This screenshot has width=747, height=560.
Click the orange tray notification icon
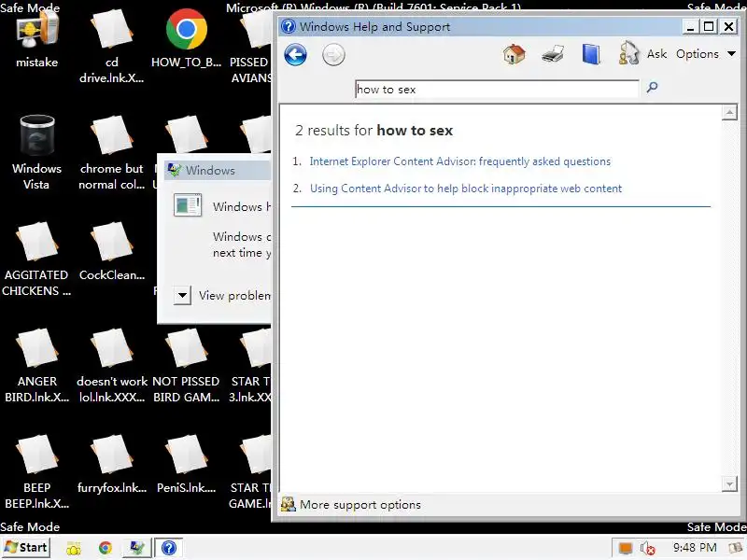[x=625, y=549]
